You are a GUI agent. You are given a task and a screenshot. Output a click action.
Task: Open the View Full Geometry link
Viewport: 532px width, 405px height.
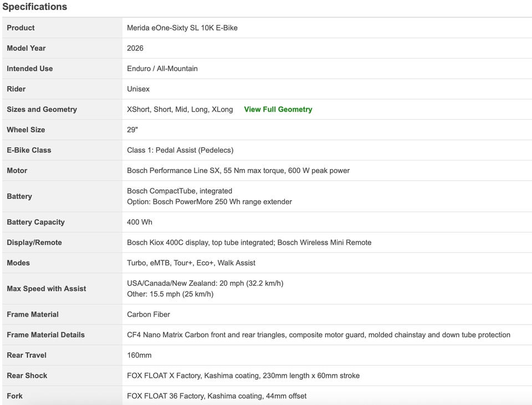[x=278, y=109]
